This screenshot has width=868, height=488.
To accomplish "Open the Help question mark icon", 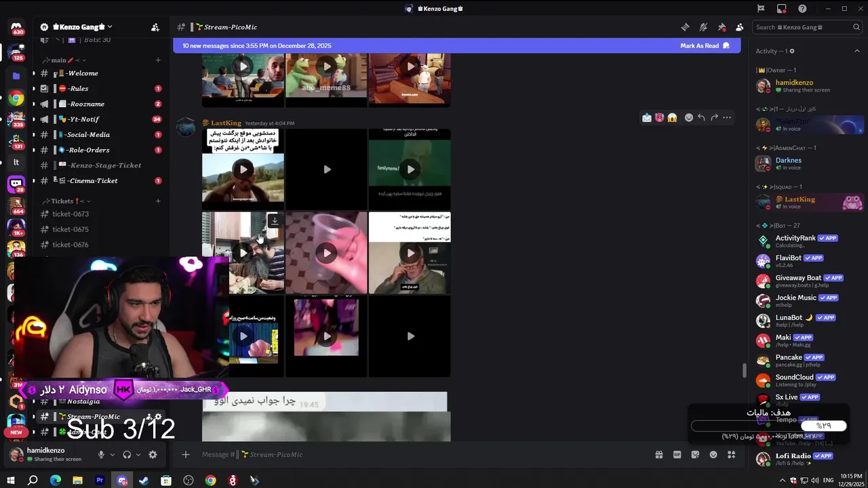I will tap(802, 9).
